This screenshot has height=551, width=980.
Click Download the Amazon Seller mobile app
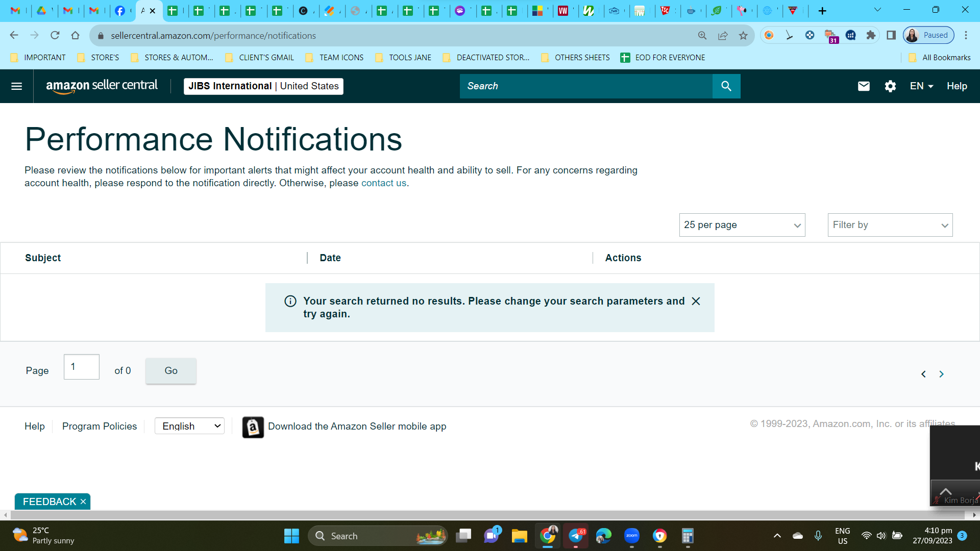pos(357,427)
